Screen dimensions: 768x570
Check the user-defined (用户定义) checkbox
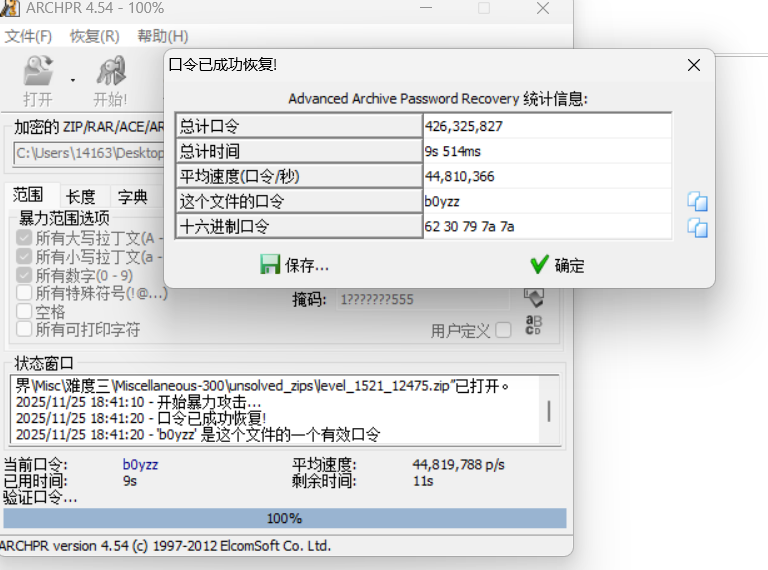(503, 330)
